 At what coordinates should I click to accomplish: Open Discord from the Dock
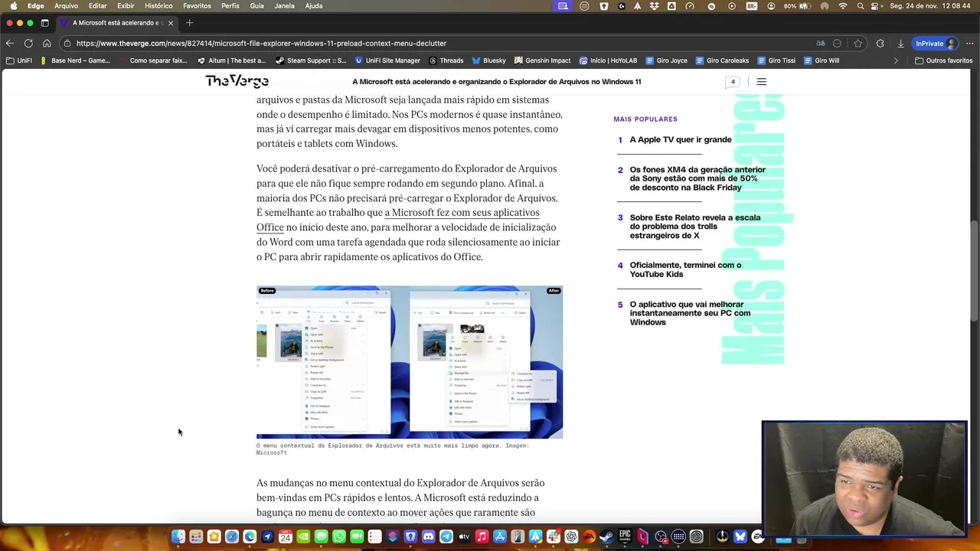[428, 536]
